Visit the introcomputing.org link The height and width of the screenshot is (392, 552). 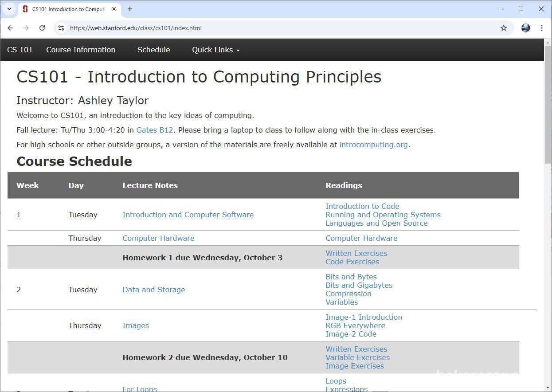click(373, 145)
